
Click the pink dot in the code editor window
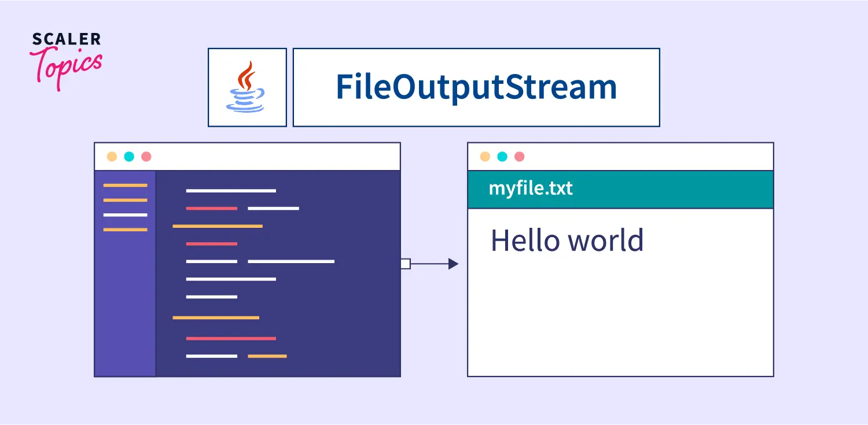pyautogui.click(x=146, y=157)
